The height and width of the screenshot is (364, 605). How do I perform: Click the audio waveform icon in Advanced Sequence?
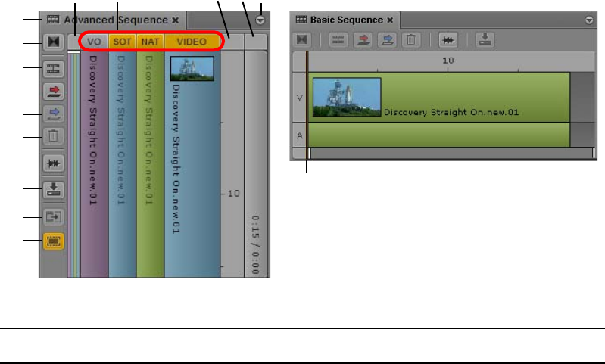53,163
